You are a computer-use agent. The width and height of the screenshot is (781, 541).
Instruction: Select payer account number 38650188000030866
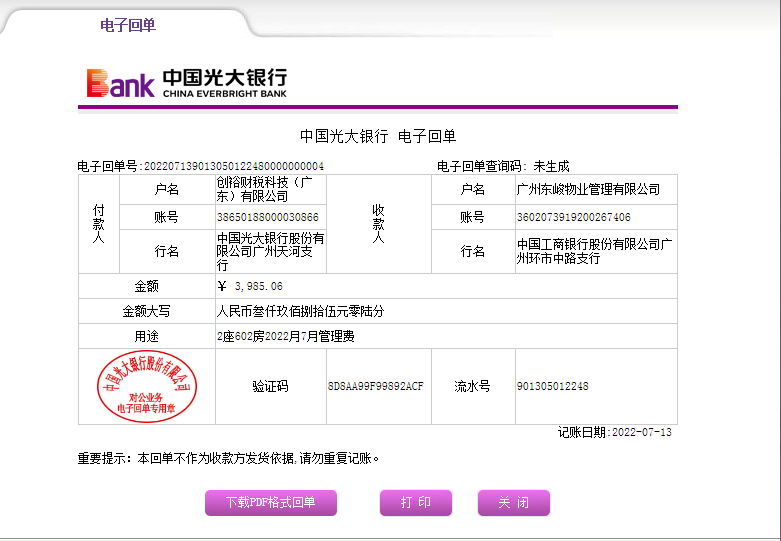268,217
